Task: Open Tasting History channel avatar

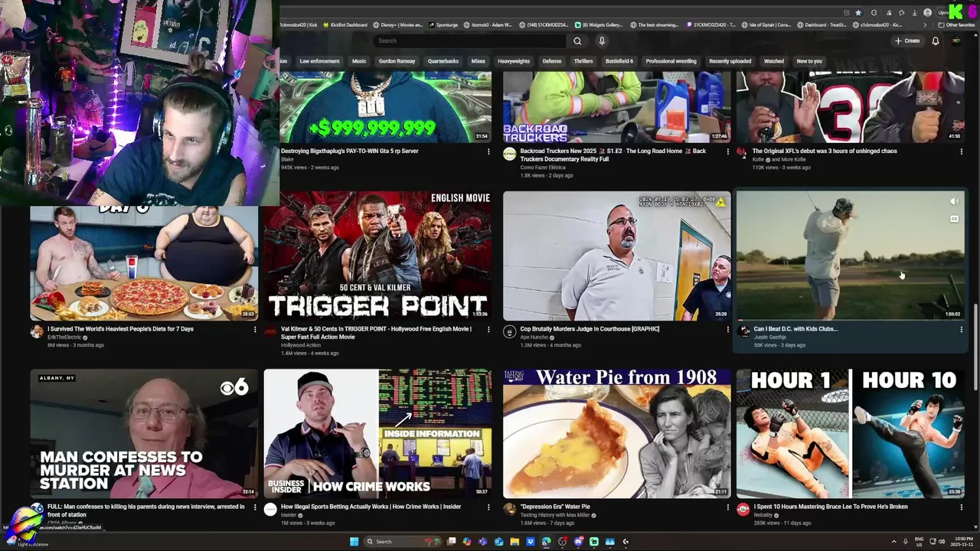Action: tap(509, 510)
